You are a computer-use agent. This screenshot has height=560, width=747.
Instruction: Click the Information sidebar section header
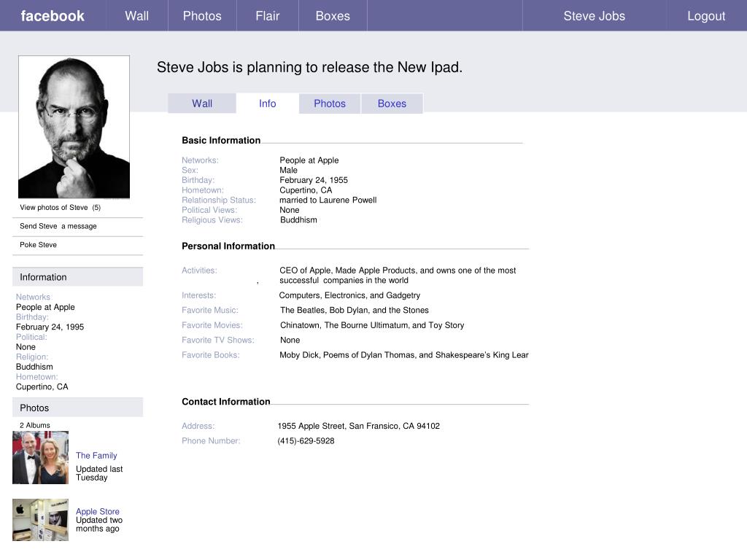click(77, 276)
